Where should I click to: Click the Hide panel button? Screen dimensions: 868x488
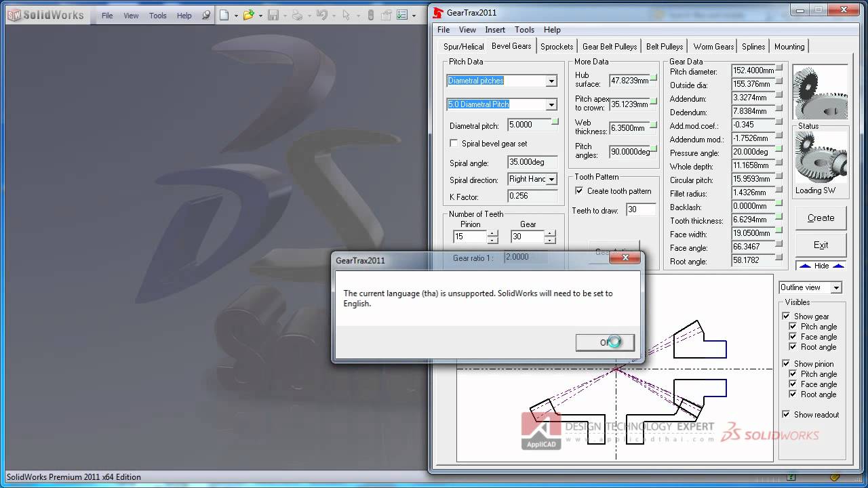[821, 266]
